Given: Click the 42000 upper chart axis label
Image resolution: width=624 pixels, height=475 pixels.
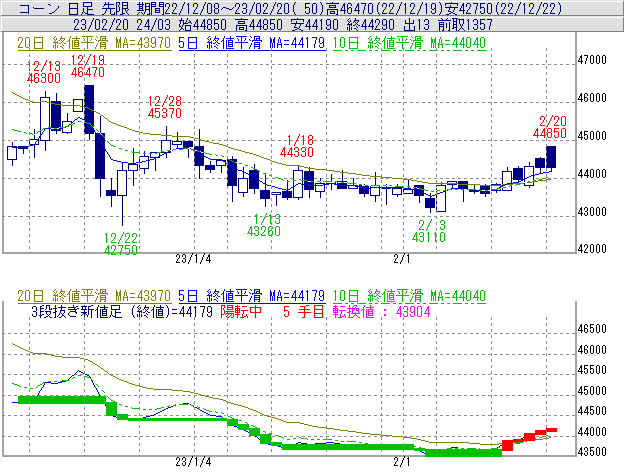Looking at the screenshot, I should click(592, 249).
